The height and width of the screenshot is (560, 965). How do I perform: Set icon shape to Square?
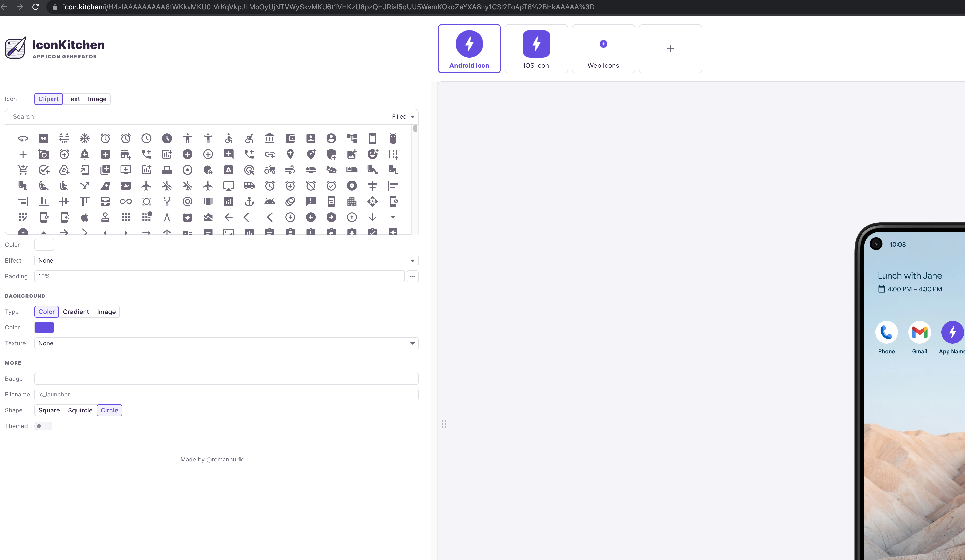tap(49, 410)
